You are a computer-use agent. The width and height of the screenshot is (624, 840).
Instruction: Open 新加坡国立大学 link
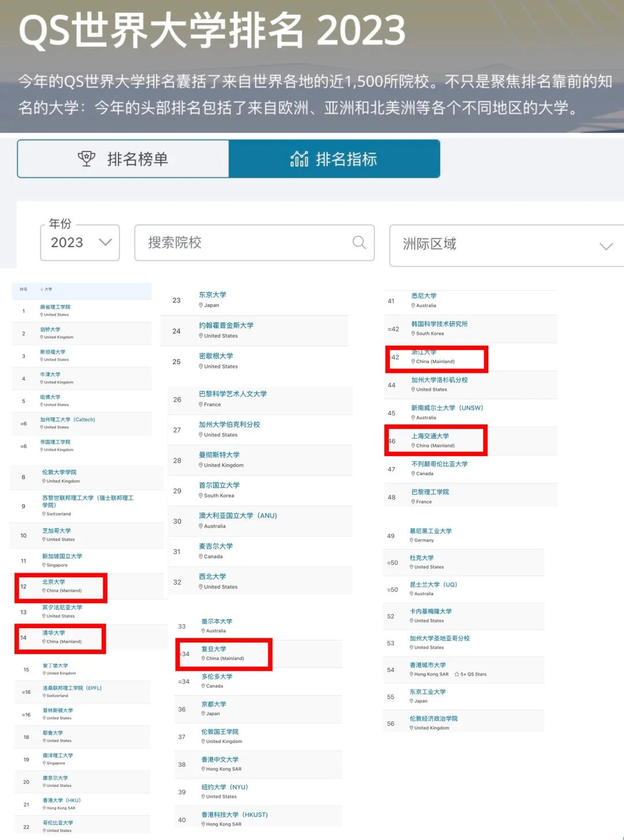point(62,556)
